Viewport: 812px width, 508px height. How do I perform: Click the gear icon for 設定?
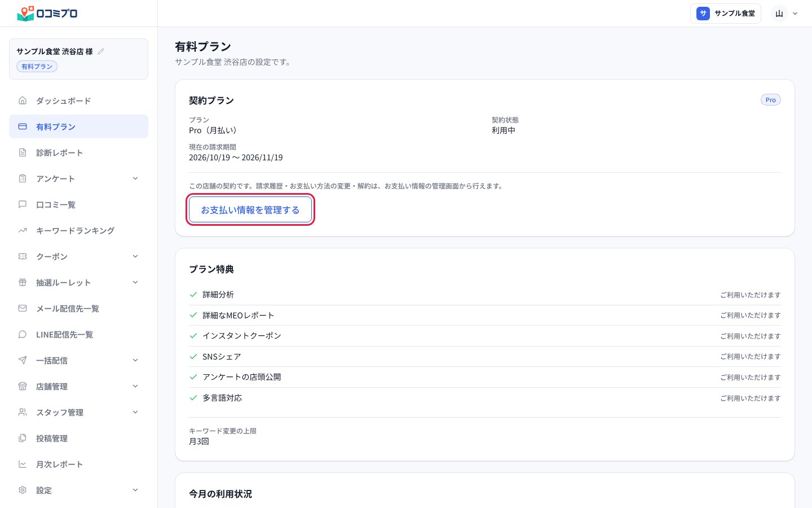click(x=23, y=490)
